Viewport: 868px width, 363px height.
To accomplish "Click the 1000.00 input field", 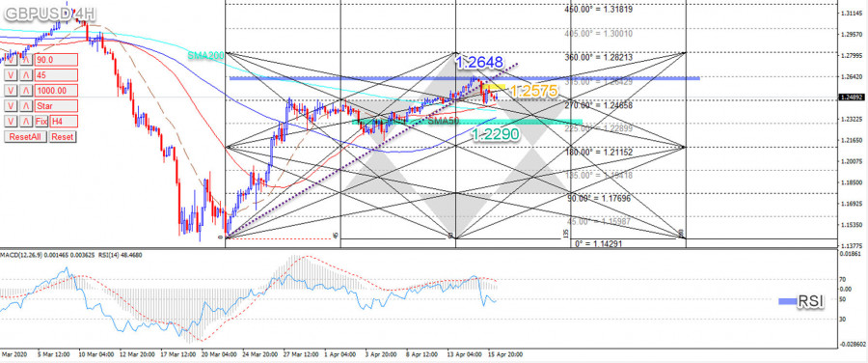I will (x=57, y=91).
